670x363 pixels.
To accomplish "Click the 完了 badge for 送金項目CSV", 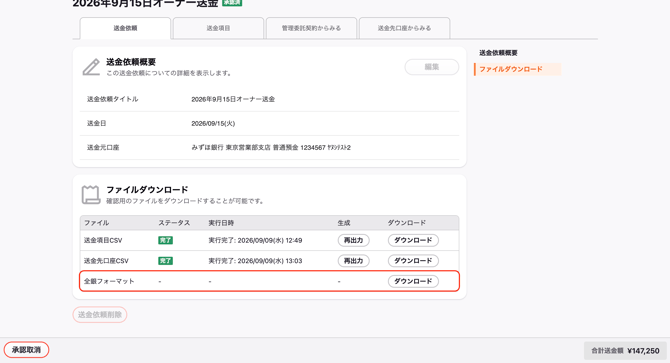I will (x=165, y=240).
